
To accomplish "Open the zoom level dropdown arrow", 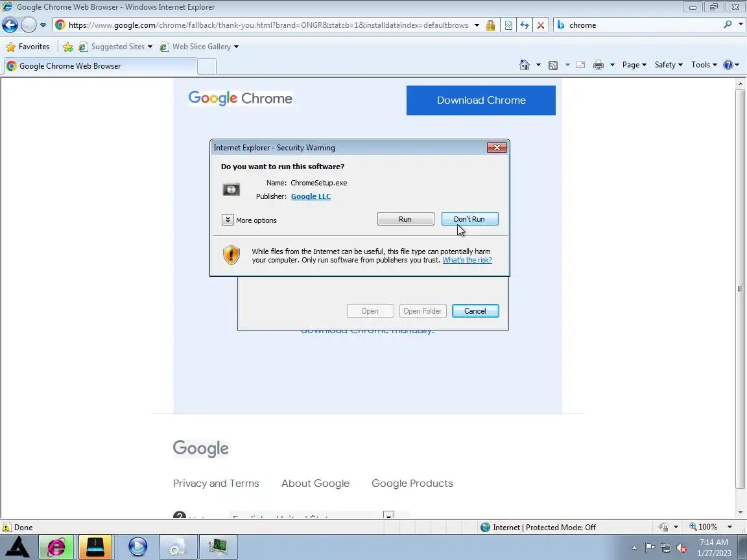I will coord(729,527).
